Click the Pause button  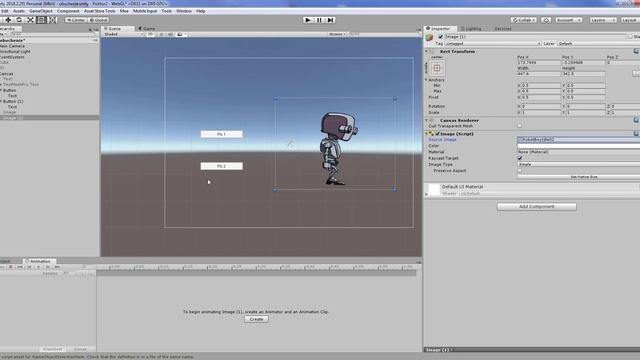click(319, 20)
